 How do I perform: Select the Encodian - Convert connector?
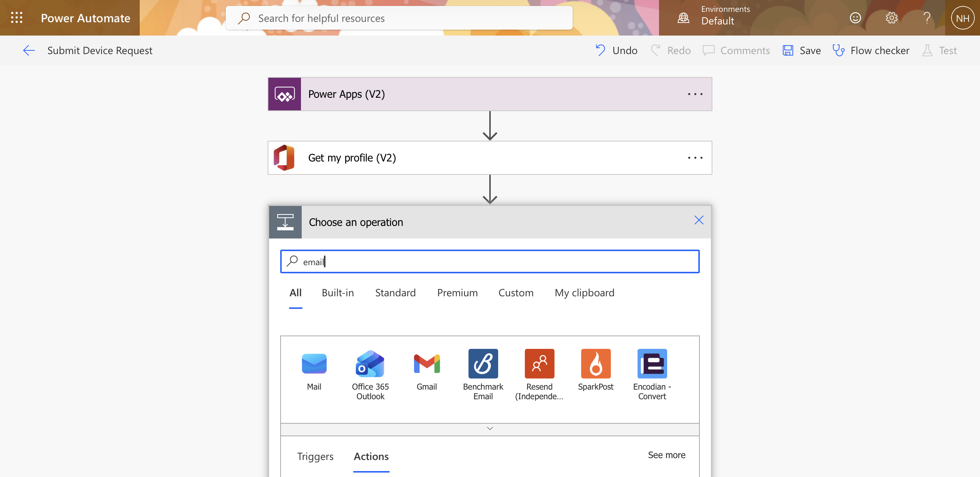(x=652, y=375)
